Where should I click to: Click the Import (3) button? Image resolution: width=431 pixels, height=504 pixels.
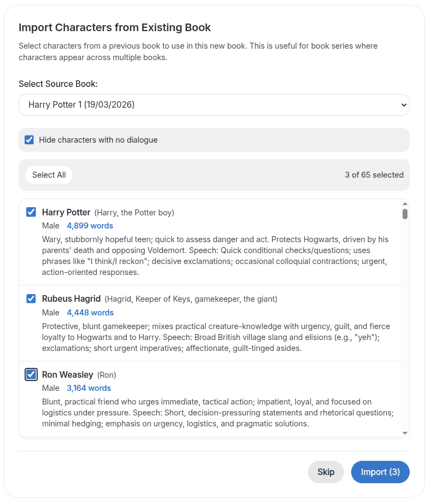[x=380, y=472]
